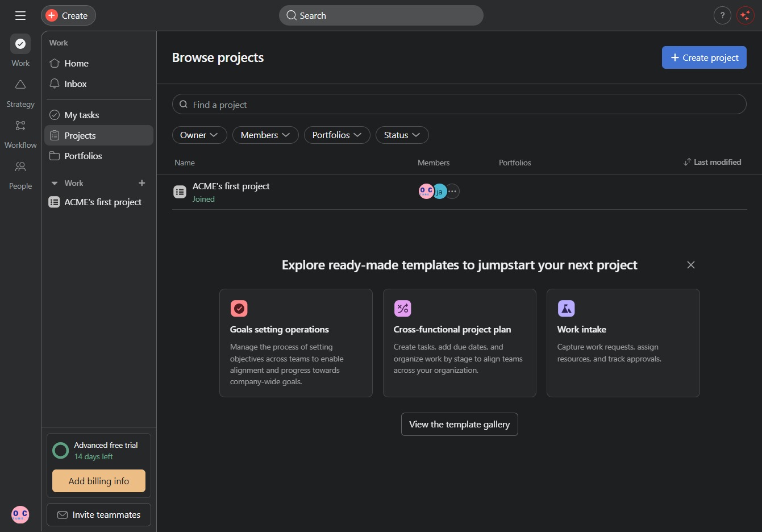762x532 pixels.
Task: Click the plus icon beside Work section
Action: [x=142, y=183]
